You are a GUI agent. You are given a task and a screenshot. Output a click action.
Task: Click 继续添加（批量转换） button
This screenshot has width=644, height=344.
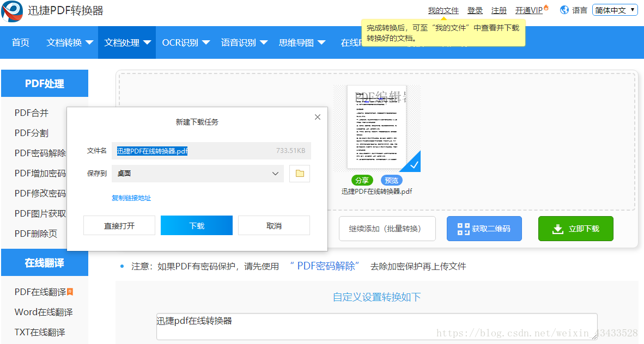point(387,229)
